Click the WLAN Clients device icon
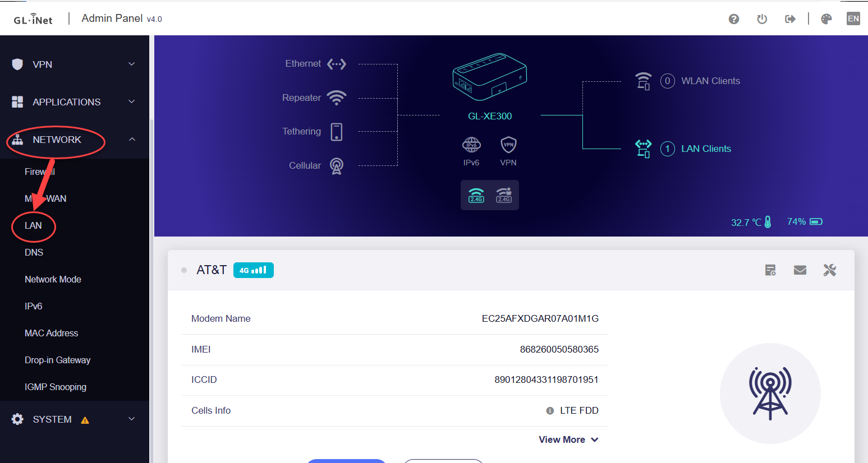Screen dimensions: 868x463 point(644,81)
